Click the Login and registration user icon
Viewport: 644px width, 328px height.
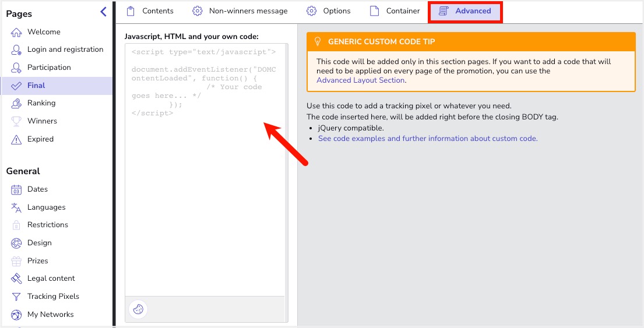16,50
